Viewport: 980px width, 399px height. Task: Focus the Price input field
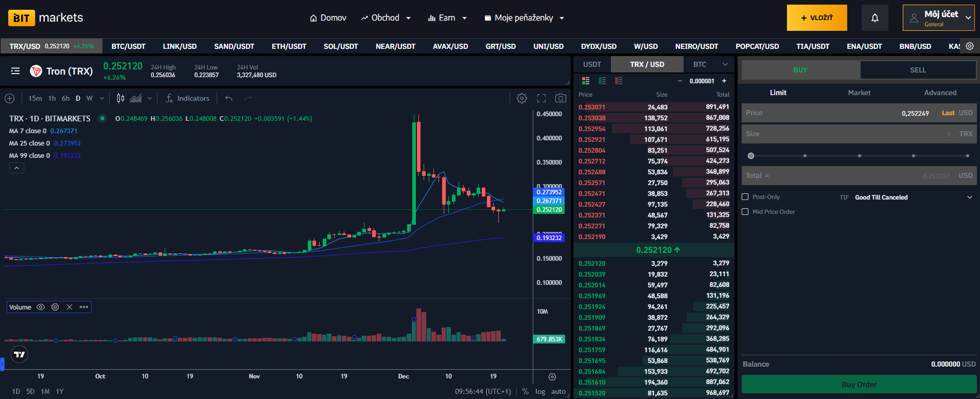pos(859,113)
